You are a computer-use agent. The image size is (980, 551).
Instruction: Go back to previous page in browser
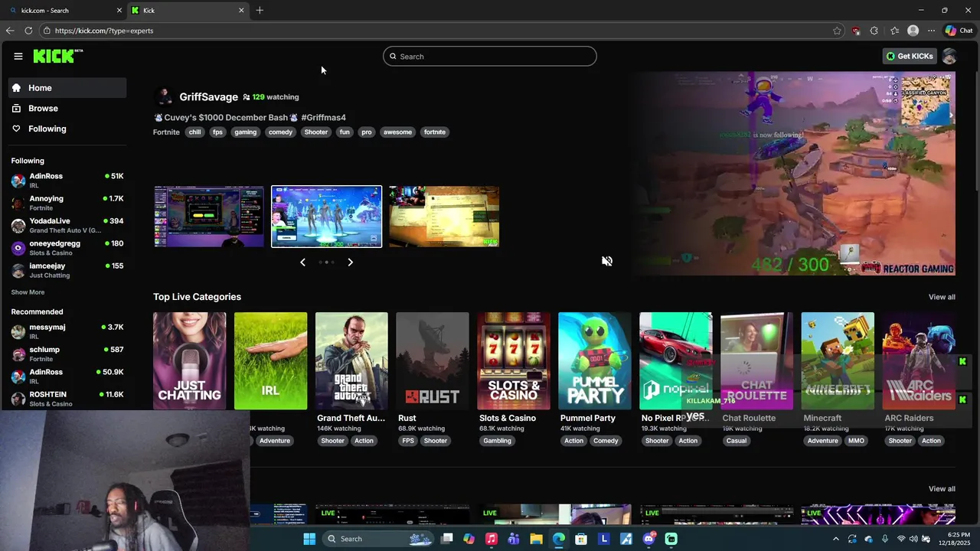tap(10, 31)
